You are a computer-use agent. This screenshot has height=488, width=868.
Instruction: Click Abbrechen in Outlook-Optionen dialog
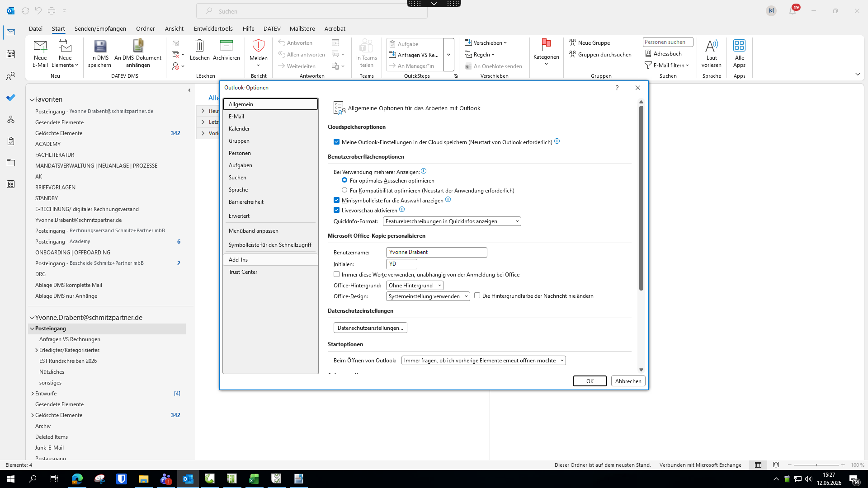click(628, 381)
